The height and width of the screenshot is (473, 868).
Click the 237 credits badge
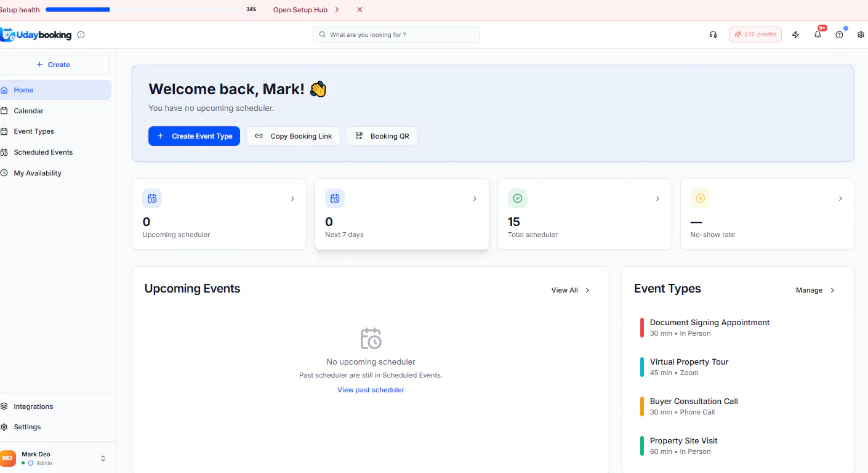[755, 34]
